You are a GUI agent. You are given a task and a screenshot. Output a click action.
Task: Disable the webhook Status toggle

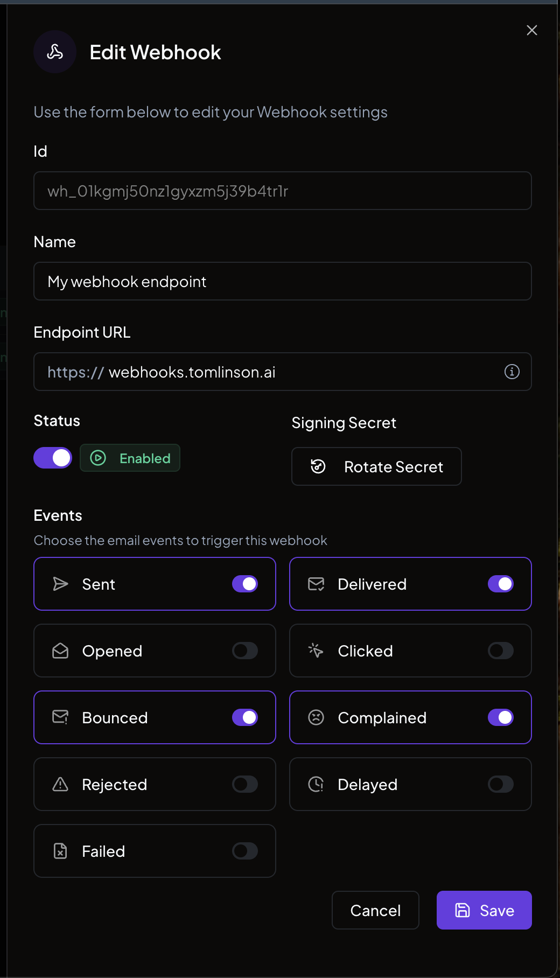[x=52, y=458]
